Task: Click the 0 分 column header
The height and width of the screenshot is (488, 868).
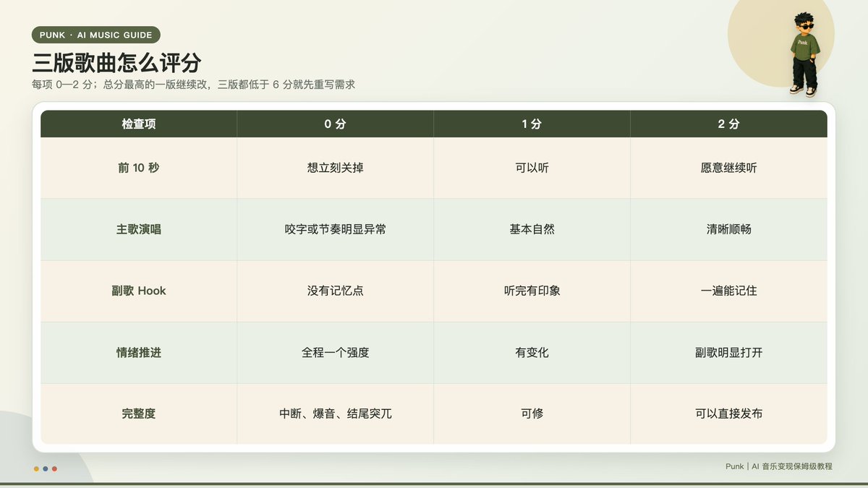Action: (336, 124)
